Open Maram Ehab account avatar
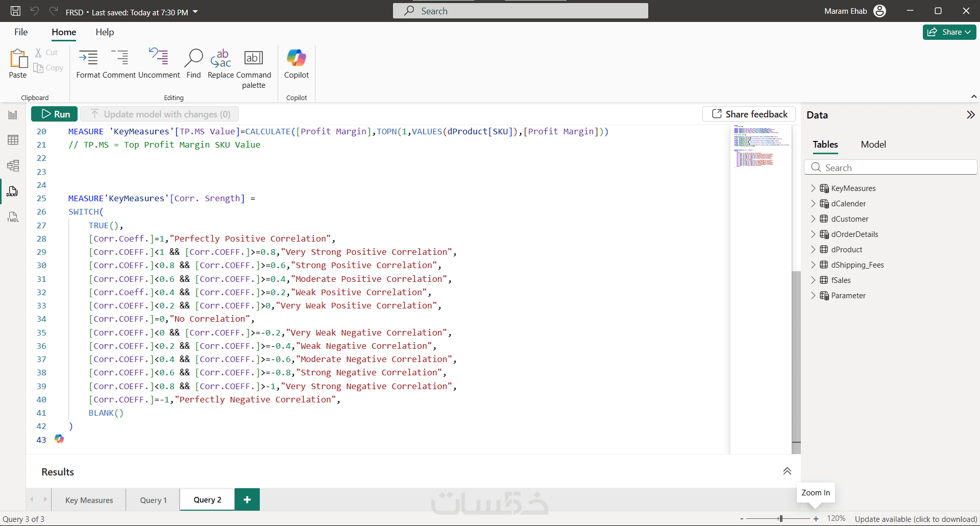Image resolution: width=980 pixels, height=526 pixels. pos(879,11)
